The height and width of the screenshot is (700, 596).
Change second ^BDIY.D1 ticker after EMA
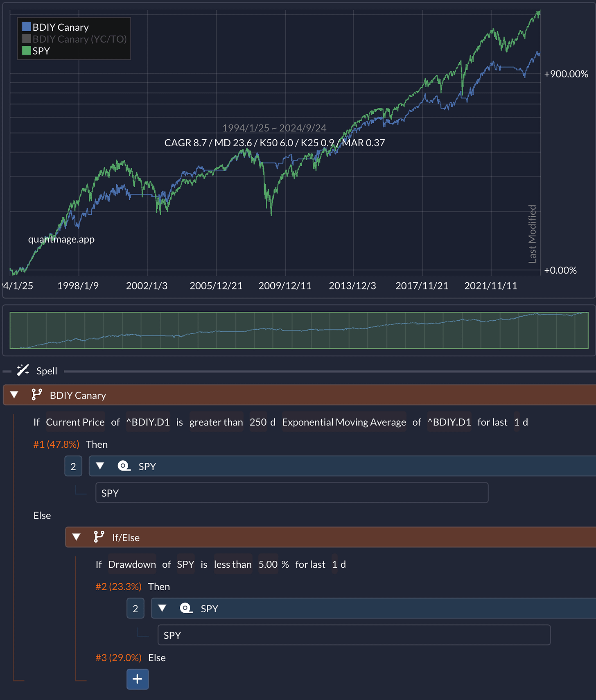[449, 422]
